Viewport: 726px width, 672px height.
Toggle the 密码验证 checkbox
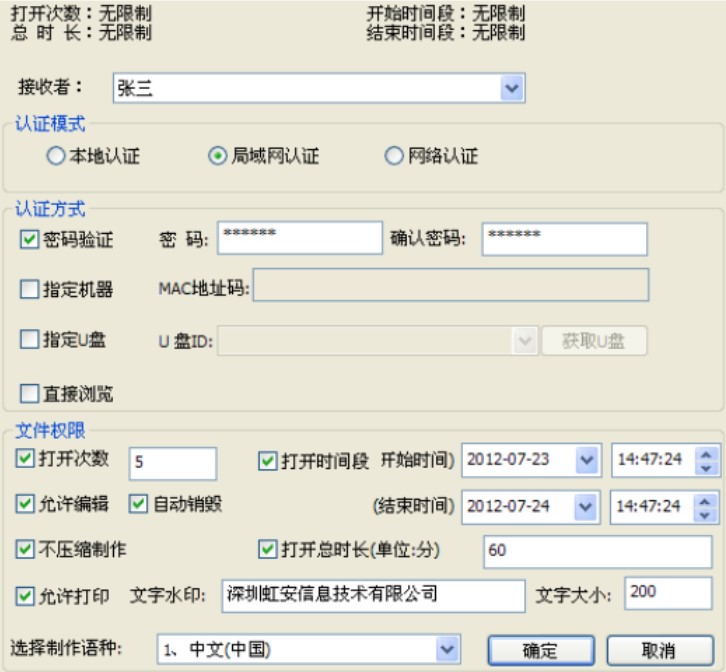[x=29, y=239]
